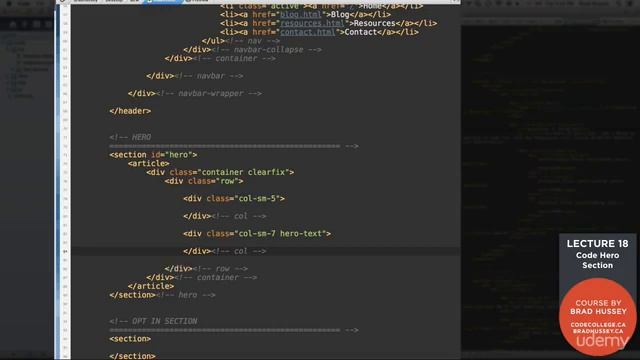
Task: Click the contact.html href link in code
Action: [308, 32]
